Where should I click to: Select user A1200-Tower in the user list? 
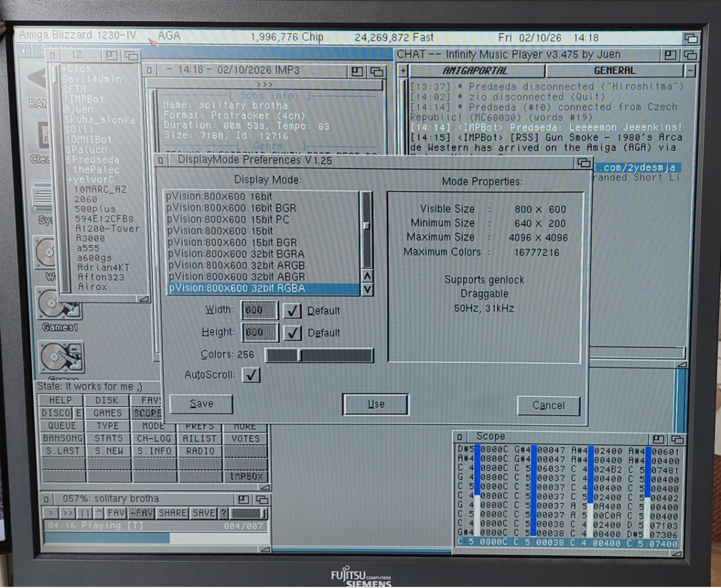point(107,228)
